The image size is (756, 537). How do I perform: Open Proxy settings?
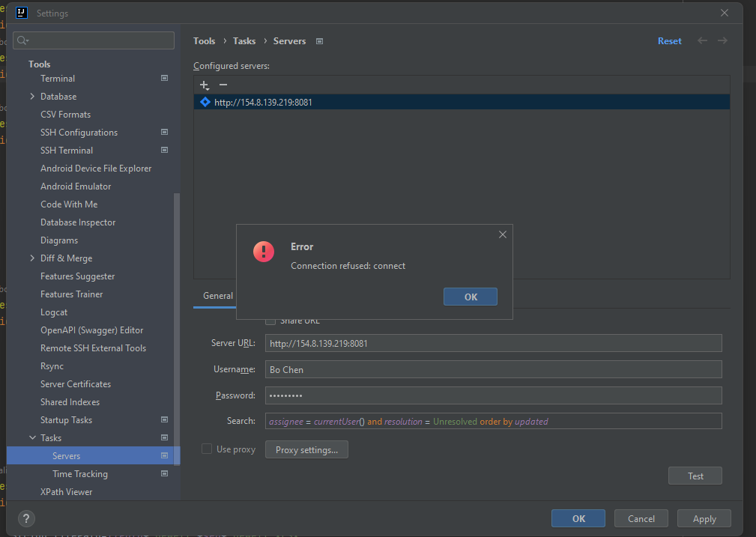[x=306, y=450]
